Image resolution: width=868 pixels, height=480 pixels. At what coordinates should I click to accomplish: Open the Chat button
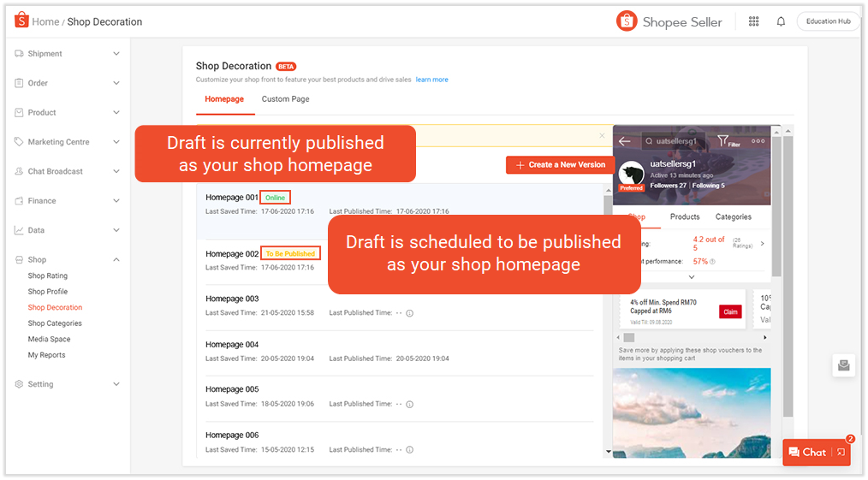click(x=808, y=453)
